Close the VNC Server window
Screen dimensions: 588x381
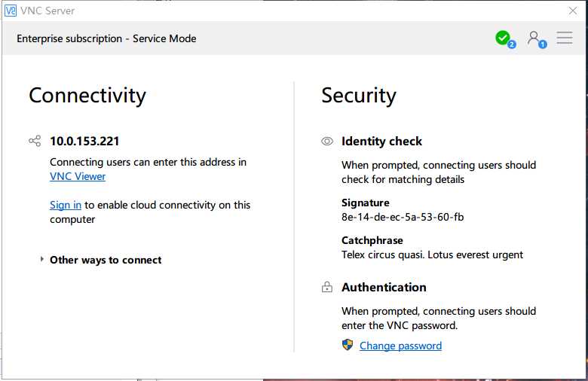click(573, 11)
